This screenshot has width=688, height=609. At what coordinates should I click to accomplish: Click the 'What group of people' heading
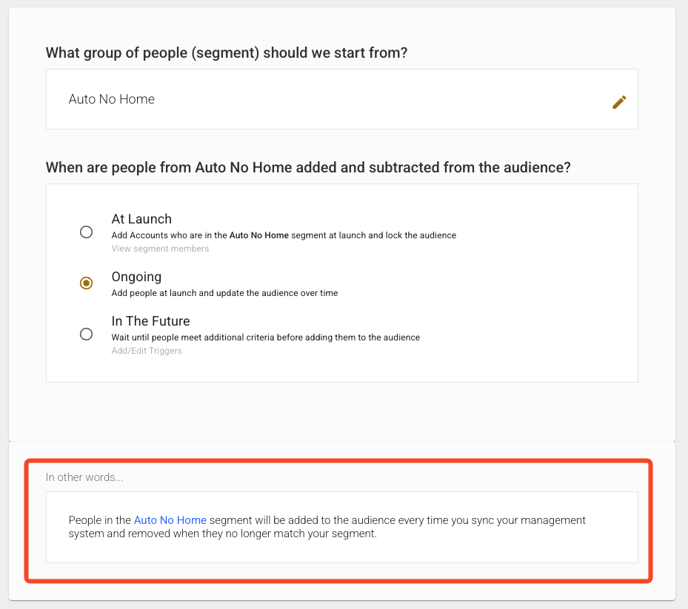click(226, 52)
